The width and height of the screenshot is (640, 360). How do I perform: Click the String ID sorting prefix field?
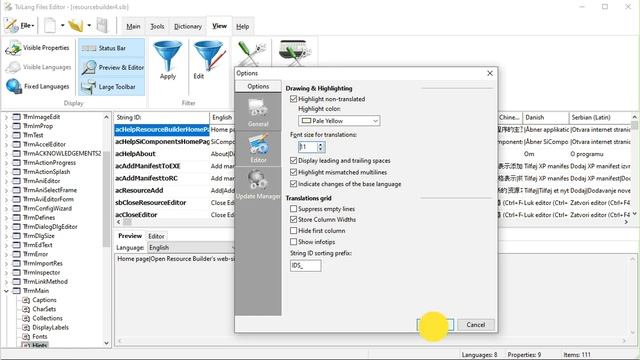tap(305, 265)
